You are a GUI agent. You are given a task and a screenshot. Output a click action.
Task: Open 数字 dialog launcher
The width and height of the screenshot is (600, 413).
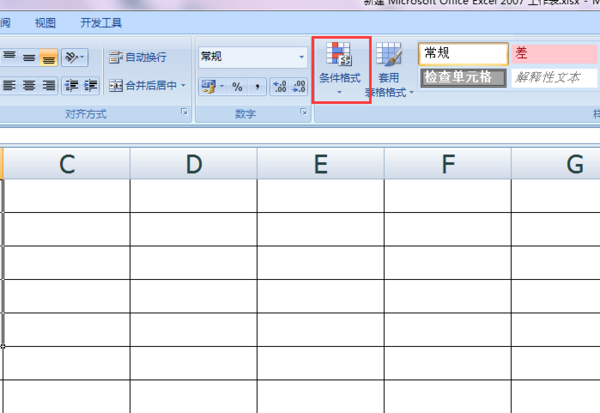[303, 112]
